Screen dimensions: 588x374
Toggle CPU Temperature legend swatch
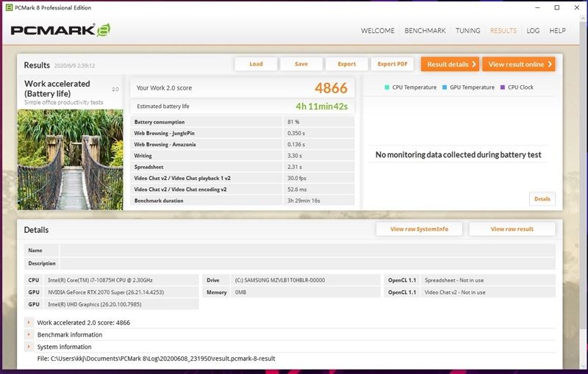(x=387, y=87)
